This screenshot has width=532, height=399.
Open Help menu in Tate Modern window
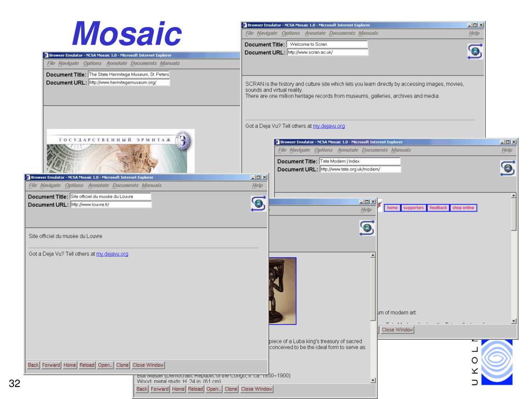tap(507, 150)
